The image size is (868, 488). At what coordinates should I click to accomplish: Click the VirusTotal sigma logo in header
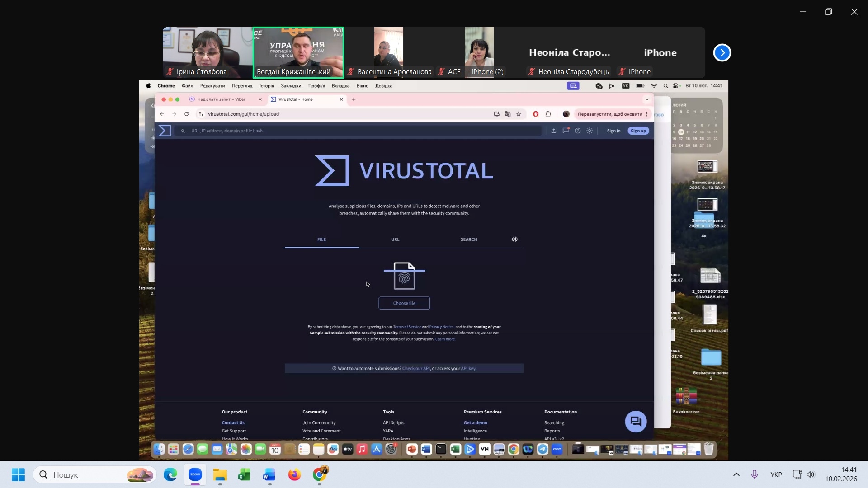pos(165,131)
